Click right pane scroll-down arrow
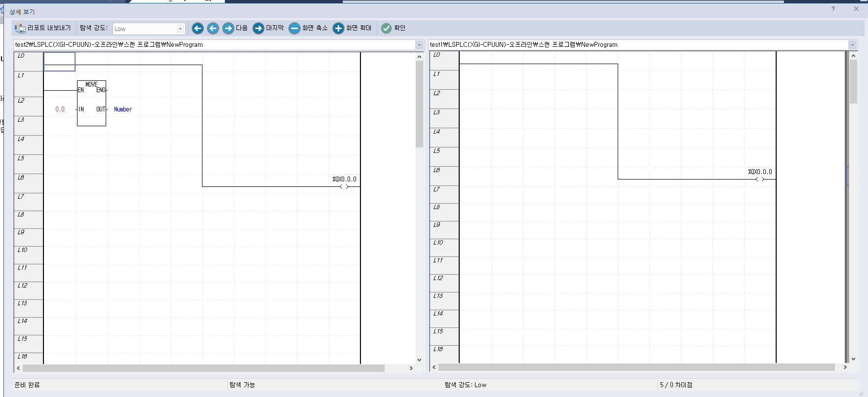The height and width of the screenshot is (397, 868). 853,359
